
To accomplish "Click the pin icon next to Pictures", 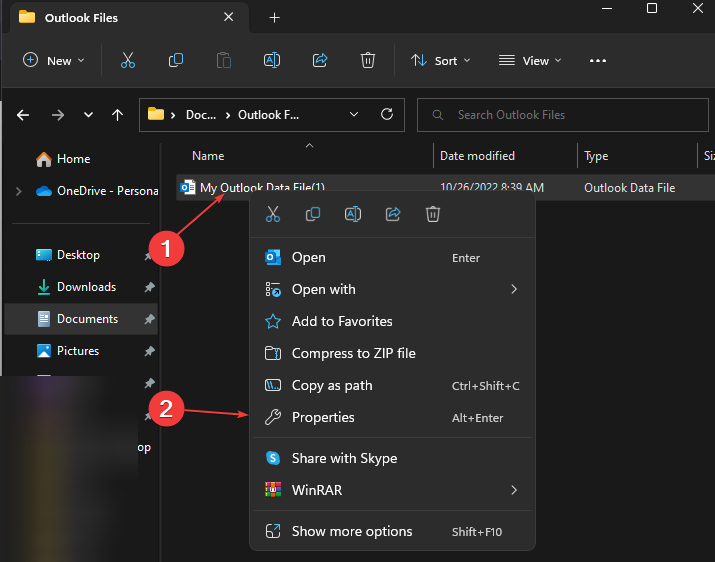I will [150, 351].
